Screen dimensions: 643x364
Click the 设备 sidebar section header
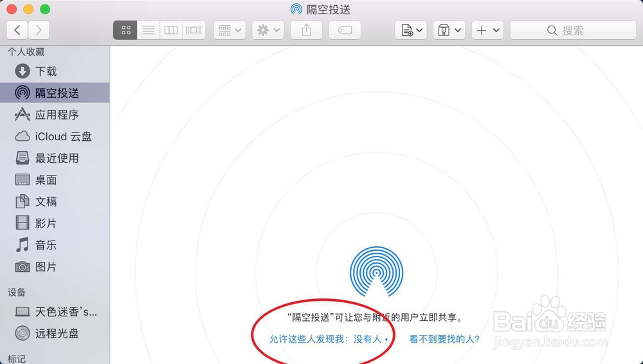[x=17, y=292]
